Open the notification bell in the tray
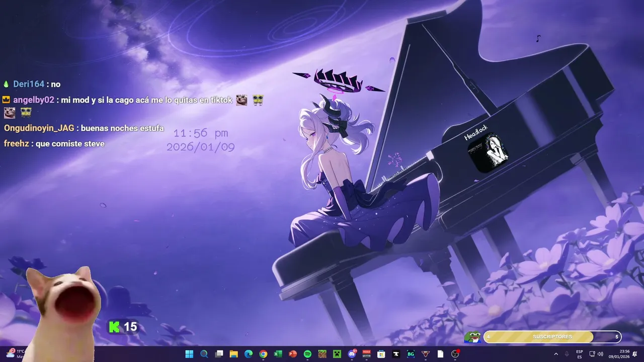The height and width of the screenshot is (362, 644). pyautogui.click(x=635, y=354)
